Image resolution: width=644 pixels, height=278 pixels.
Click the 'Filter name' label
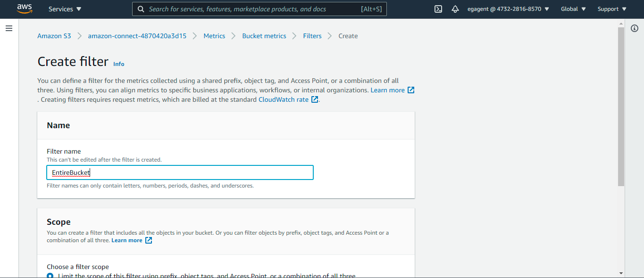click(x=64, y=151)
